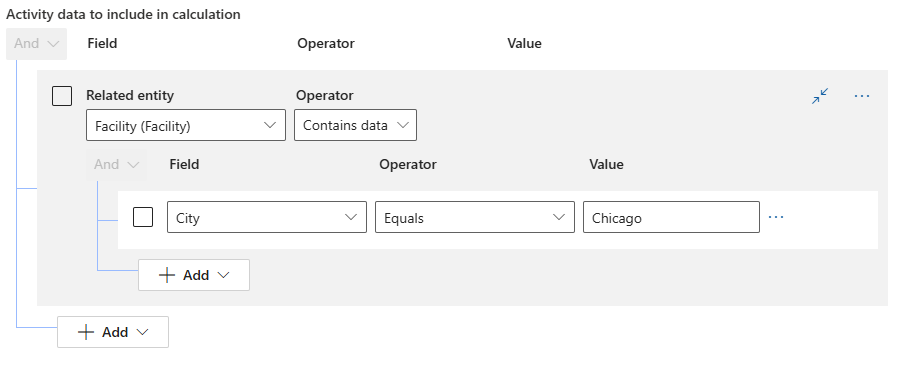
Task: Open the top-level And group operator dropdown
Action: pyautogui.click(x=37, y=44)
